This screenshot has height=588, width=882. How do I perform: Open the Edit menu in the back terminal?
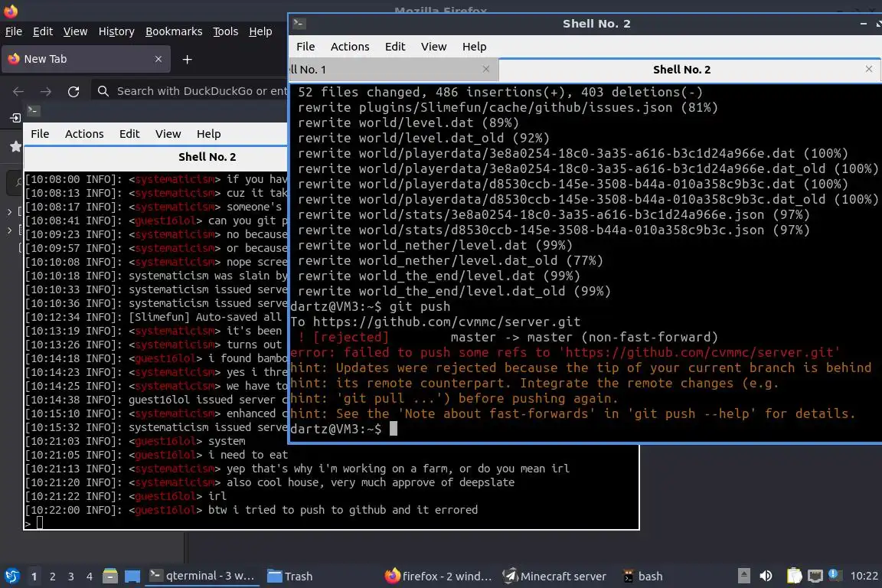[129, 134]
